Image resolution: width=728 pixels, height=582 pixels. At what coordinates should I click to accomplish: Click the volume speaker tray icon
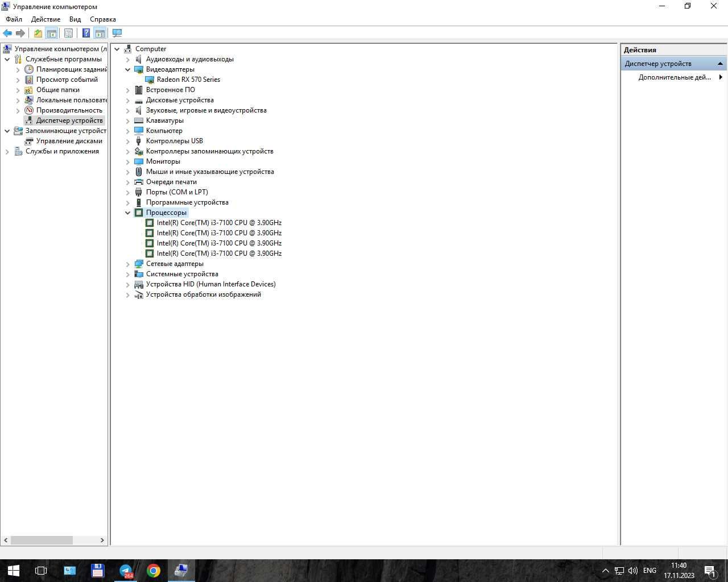click(x=632, y=570)
